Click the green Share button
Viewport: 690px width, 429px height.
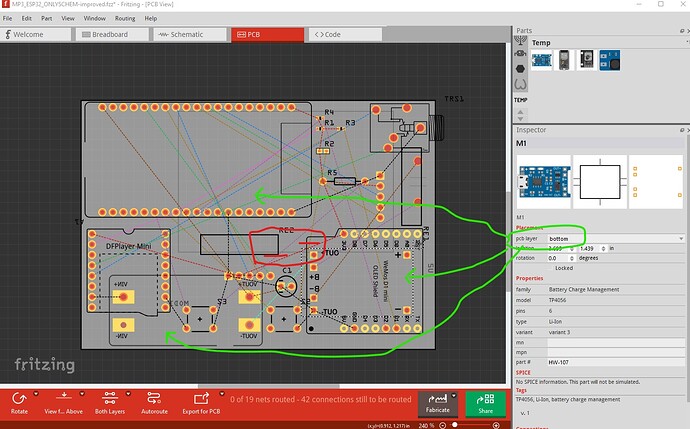[485, 403]
